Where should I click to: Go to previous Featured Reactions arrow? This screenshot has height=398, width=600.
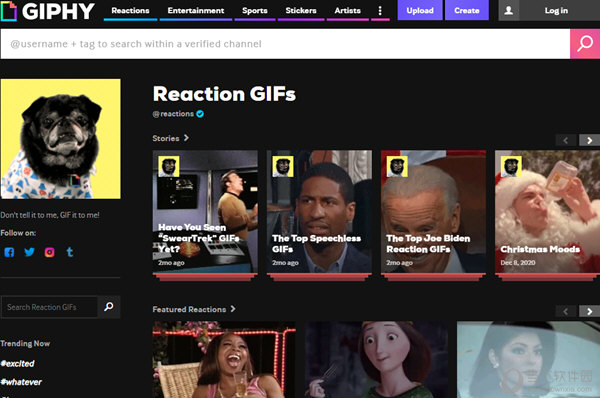tap(566, 312)
